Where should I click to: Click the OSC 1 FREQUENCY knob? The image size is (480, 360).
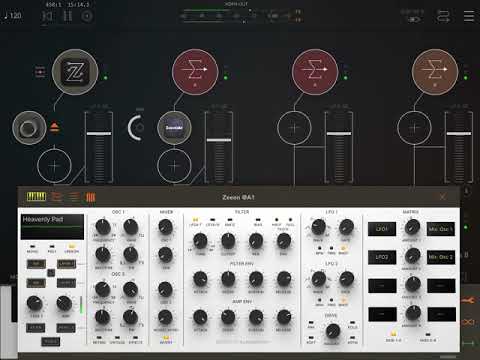(103, 227)
